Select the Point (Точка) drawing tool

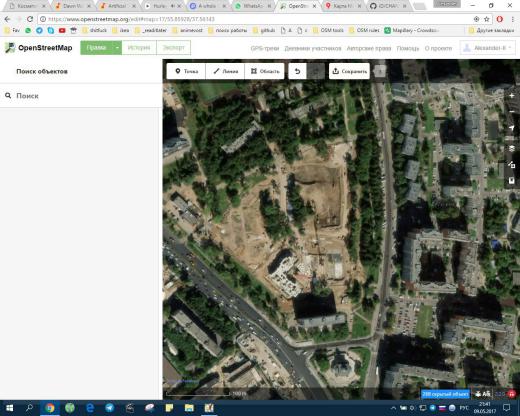pos(186,71)
